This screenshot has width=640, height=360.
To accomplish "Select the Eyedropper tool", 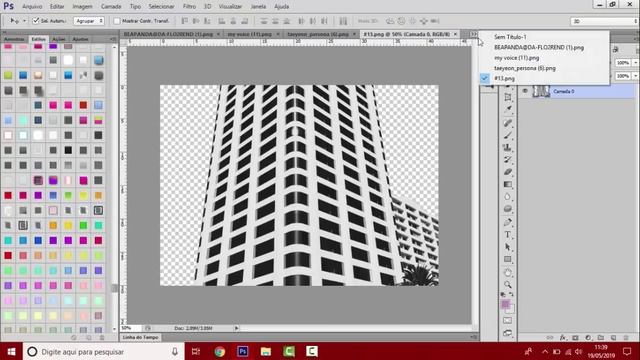I will (508, 109).
